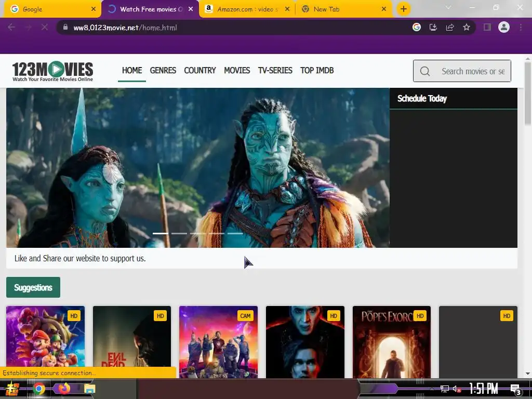Close the Watch Free movies tab
The width and height of the screenshot is (532, 399).
click(x=191, y=9)
